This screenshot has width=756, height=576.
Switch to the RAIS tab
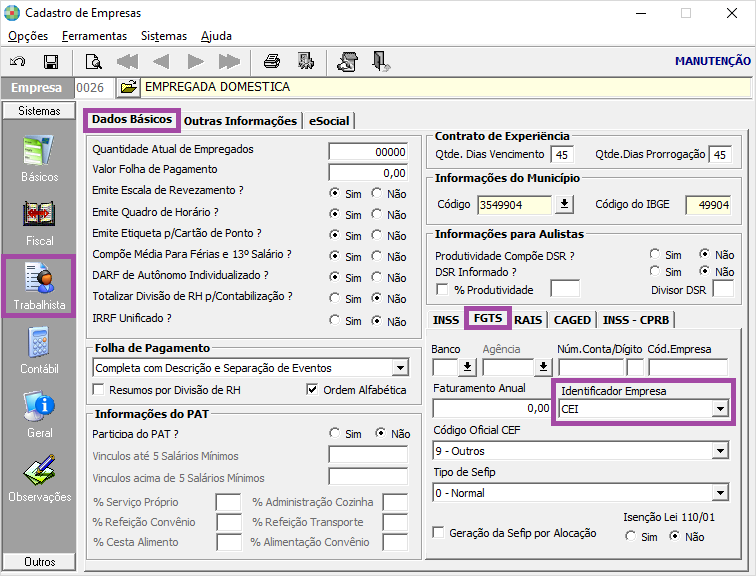pos(528,320)
